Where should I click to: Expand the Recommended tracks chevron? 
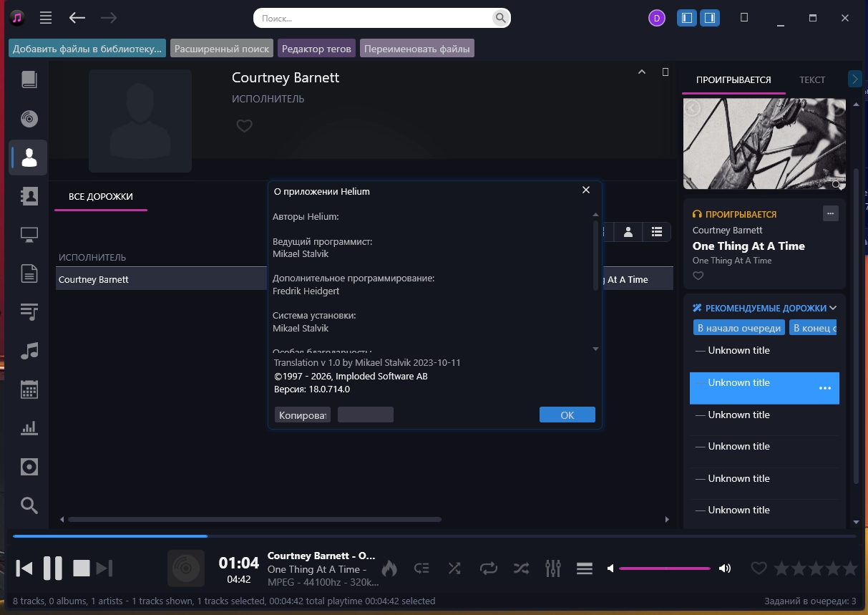click(833, 308)
